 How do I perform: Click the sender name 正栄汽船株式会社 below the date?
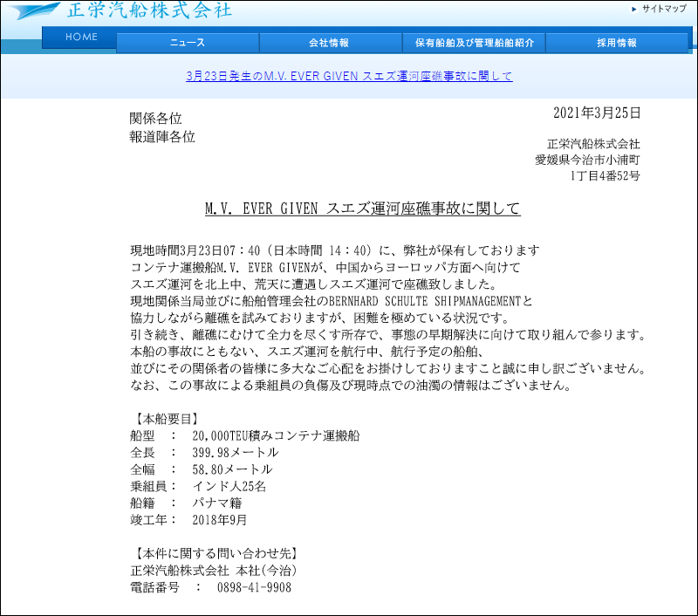[x=593, y=144]
